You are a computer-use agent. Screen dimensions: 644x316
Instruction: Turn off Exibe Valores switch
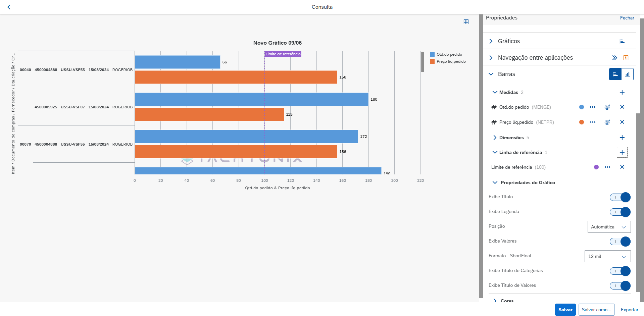(620, 242)
